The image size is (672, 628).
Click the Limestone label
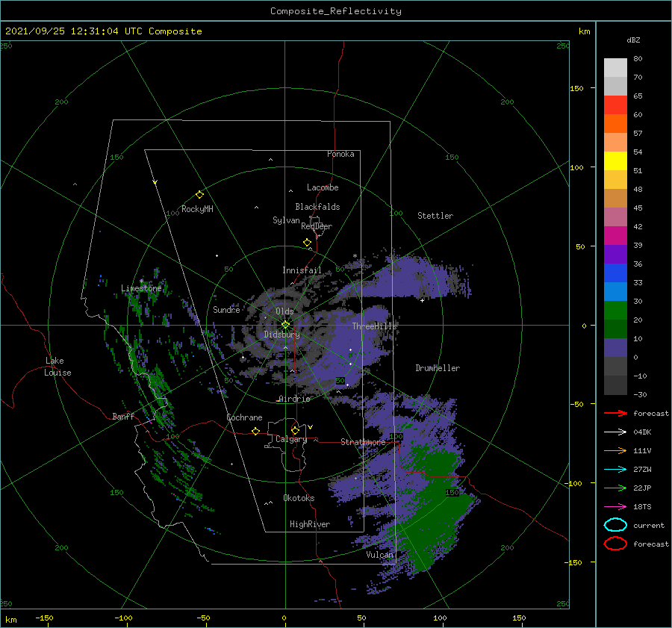click(x=141, y=288)
